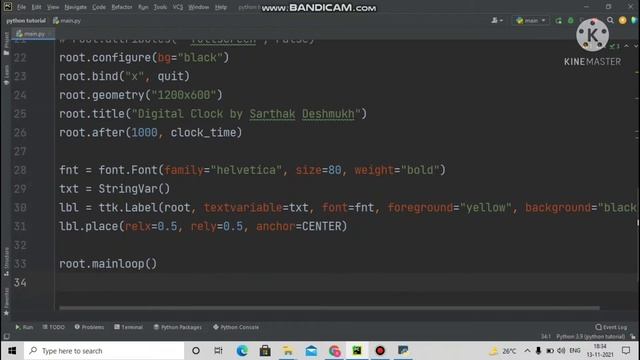Image resolution: width=640 pixels, height=360 pixels.
Task: Open the 'main' run configuration dropdown
Action: click(x=531, y=20)
